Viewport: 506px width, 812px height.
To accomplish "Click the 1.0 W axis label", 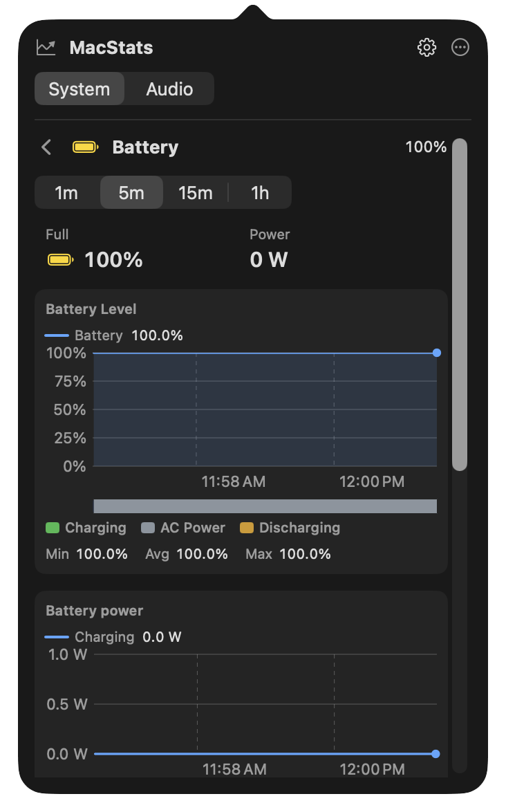I will pos(68,654).
